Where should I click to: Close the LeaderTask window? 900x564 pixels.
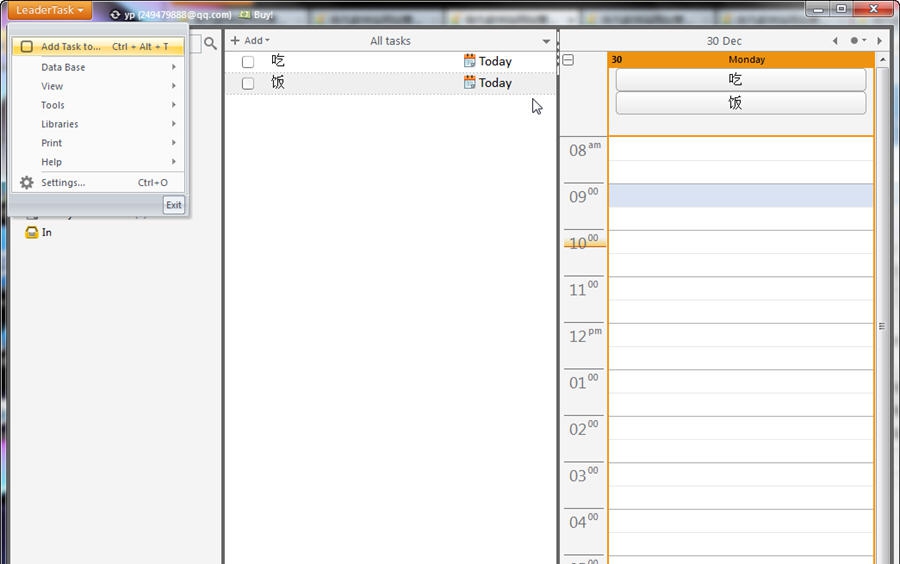[x=874, y=9]
